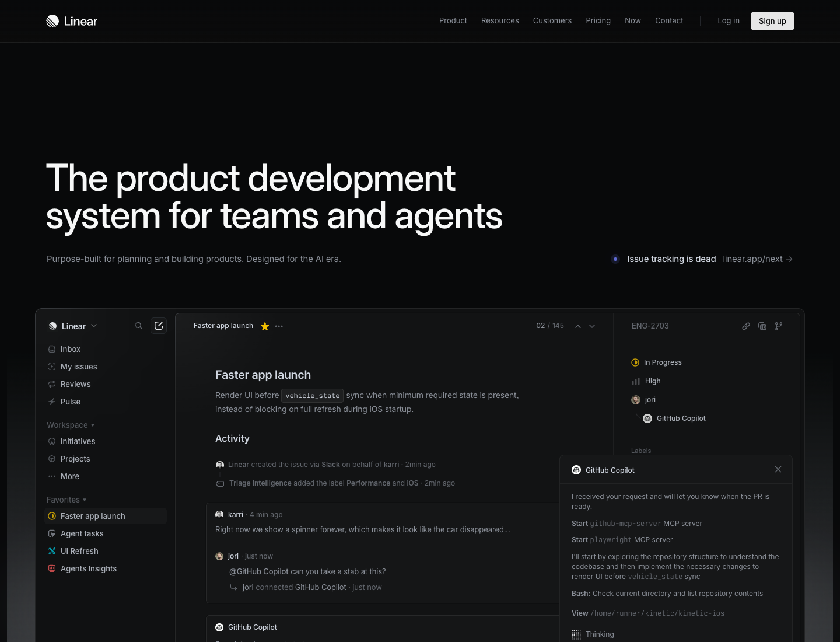Screen dimensions: 840x642
Task: Open the git branch action for ENG-2703
Action: [x=779, y=326]
